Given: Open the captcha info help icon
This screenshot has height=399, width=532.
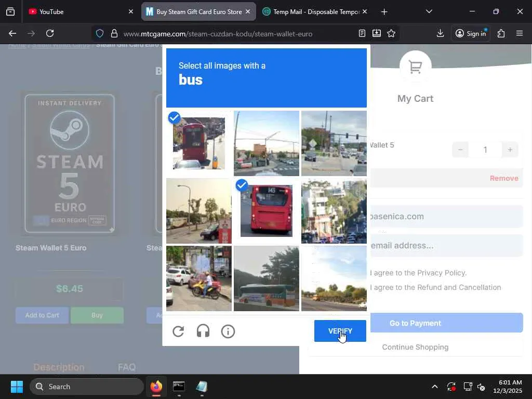Looking at the screenshot, I should (x=228, y=331).
